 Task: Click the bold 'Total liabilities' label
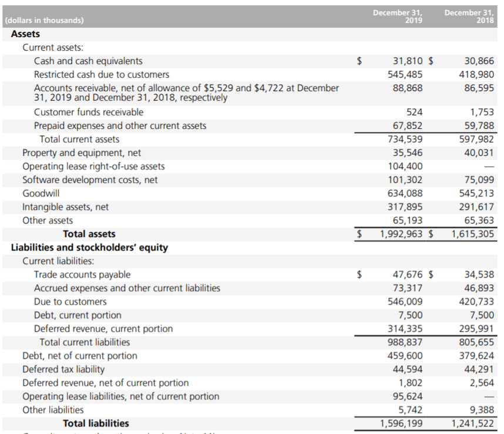[x=96, y=423]
